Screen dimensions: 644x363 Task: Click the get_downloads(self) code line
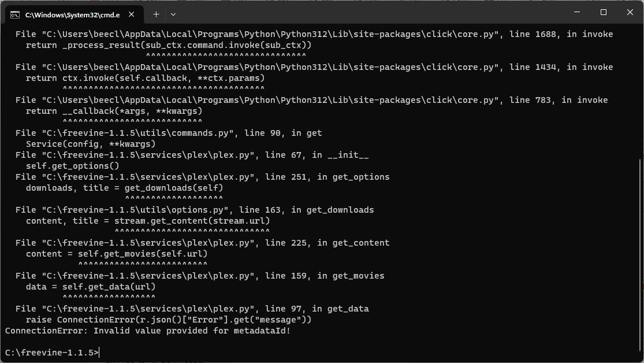click(x=124, y=187)
